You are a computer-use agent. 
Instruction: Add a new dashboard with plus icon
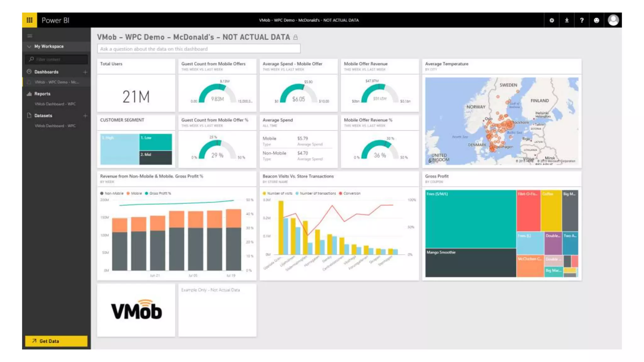[85, 72]
